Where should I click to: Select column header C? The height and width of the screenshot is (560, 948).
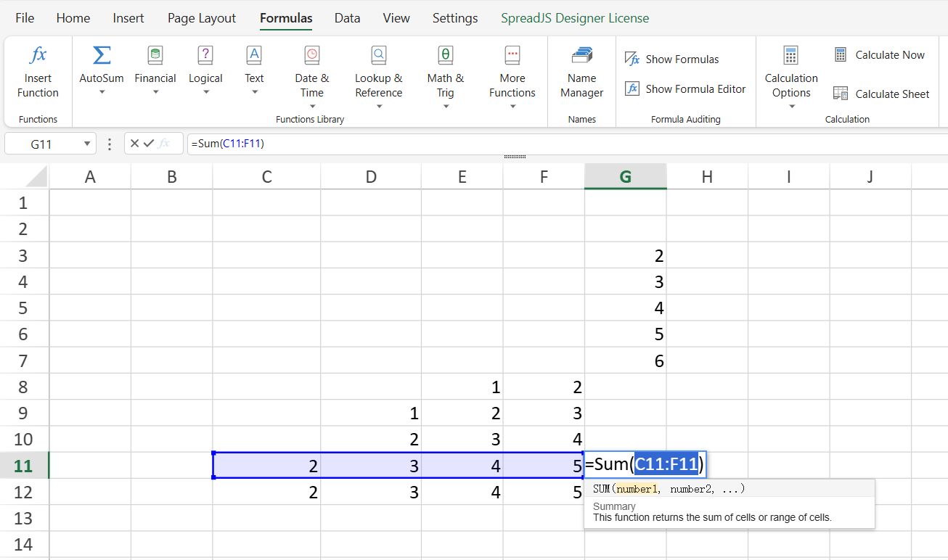click(266, 176)
